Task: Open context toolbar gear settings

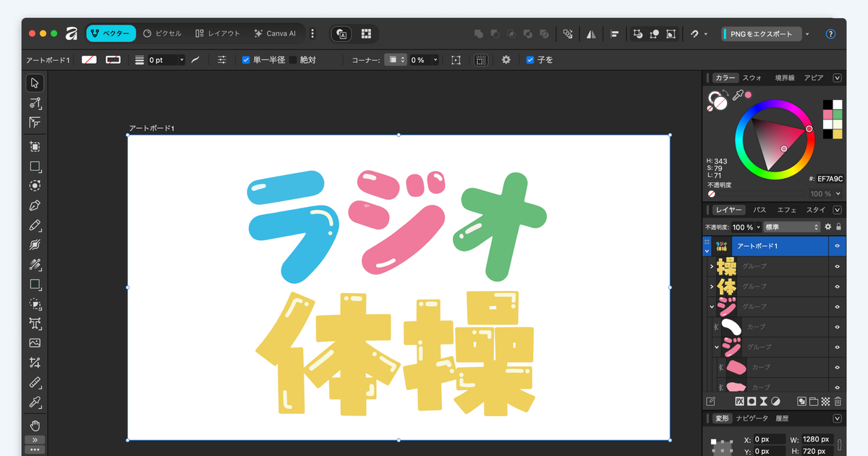Action: point(506,60)
